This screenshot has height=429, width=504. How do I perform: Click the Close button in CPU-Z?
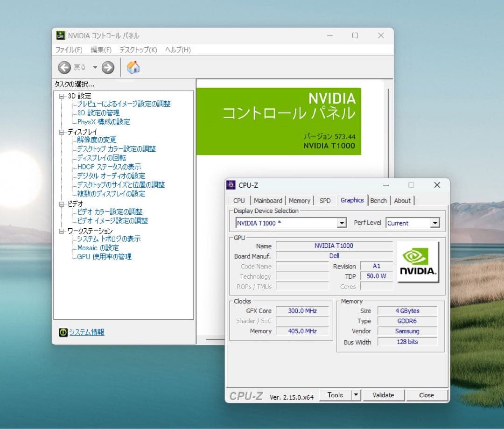(x=427, y=395)
